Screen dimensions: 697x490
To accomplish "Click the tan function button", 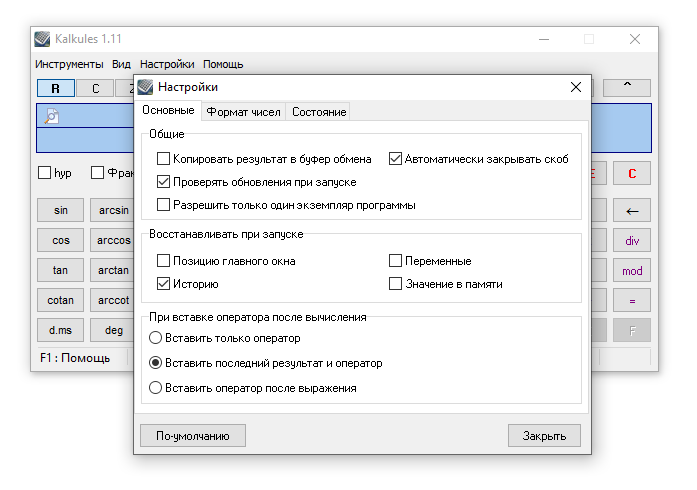I will 60,270.
